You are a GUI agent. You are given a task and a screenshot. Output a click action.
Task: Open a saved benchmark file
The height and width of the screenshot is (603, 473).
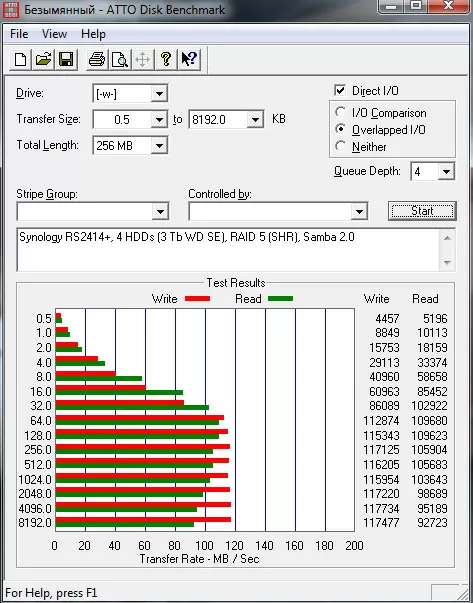pyautogui.click(x=43, y=60)
